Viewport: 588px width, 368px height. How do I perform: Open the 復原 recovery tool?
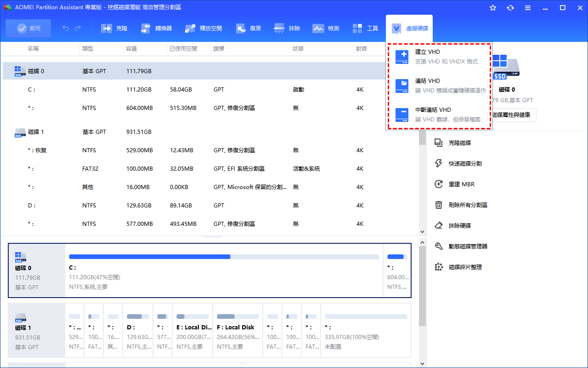248,29
